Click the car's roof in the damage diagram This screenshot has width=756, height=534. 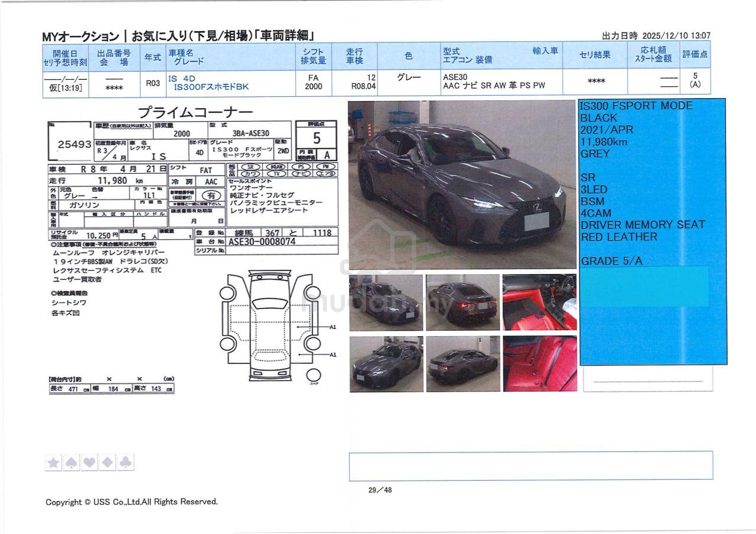click(x=269, y=325)
